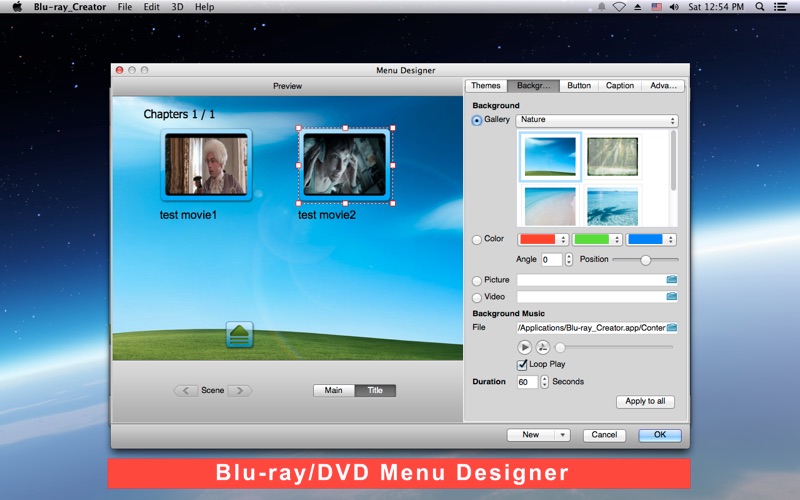Click the music playback progress slider

(616, 347)
